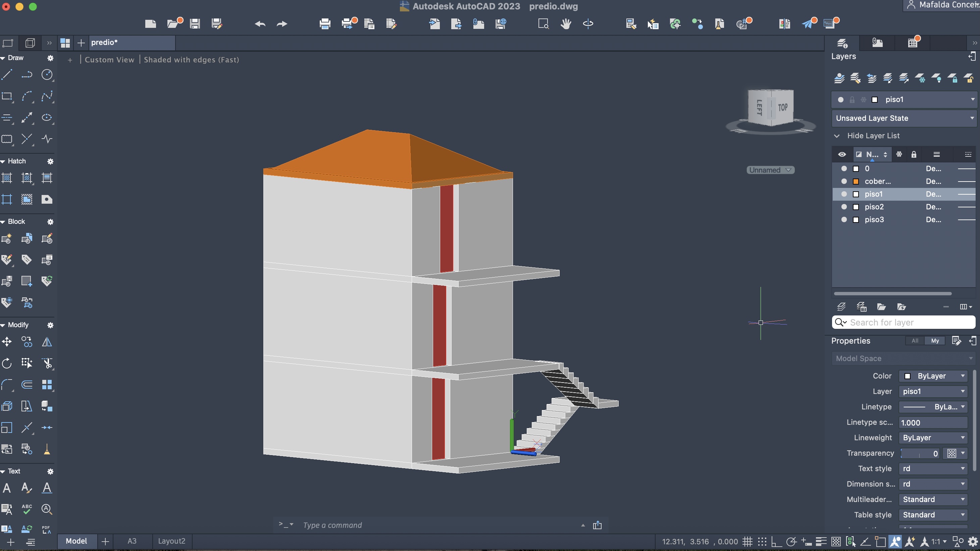Collapse the Hide Layer List expander
This screenshot has width=980, height=551.
pyautogui.click(x=837, y=136)
